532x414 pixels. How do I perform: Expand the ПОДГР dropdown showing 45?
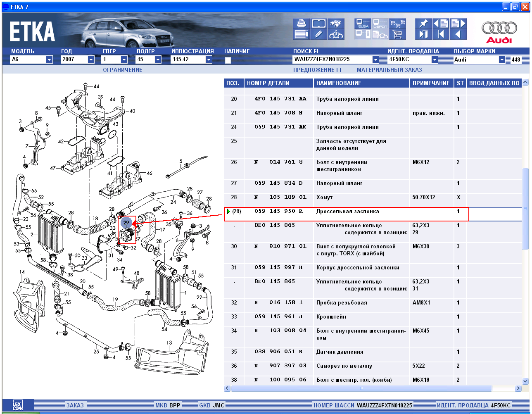158,59
